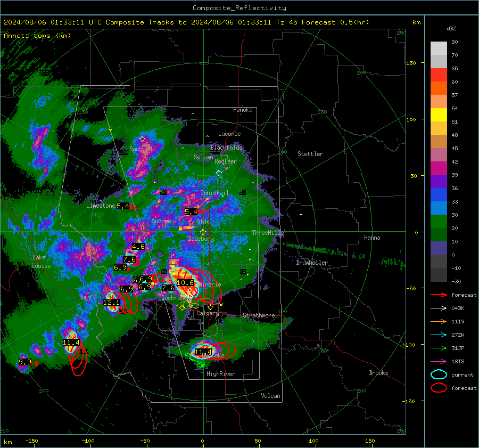Click the 150 label on right axis
Image resolution: width=479 pixels, height=448 pixels.
[411, 63]
